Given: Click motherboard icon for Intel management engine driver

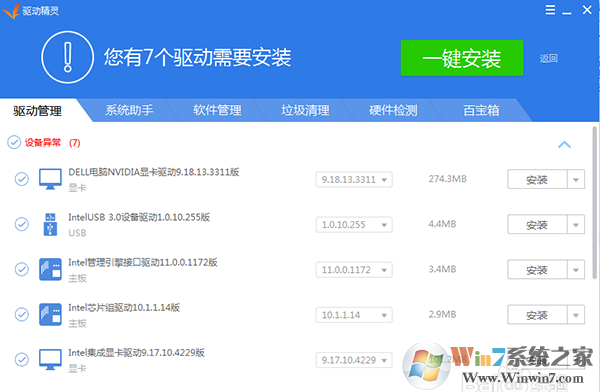Looking at the screenshot, I should click(50, 269).
